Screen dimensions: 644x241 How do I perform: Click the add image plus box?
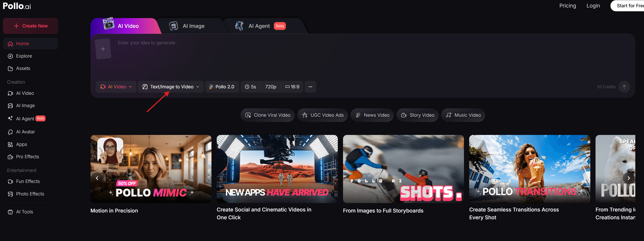click(x=103, y=49)
